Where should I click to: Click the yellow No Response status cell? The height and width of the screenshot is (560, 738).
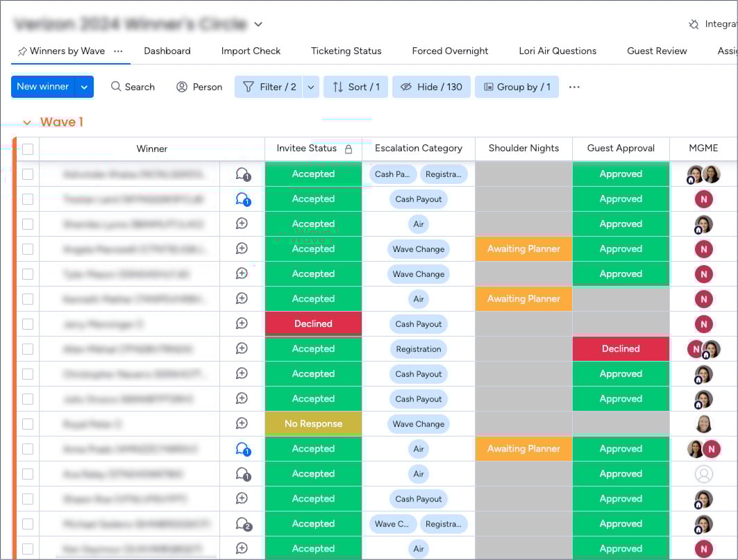click(313, 424)
